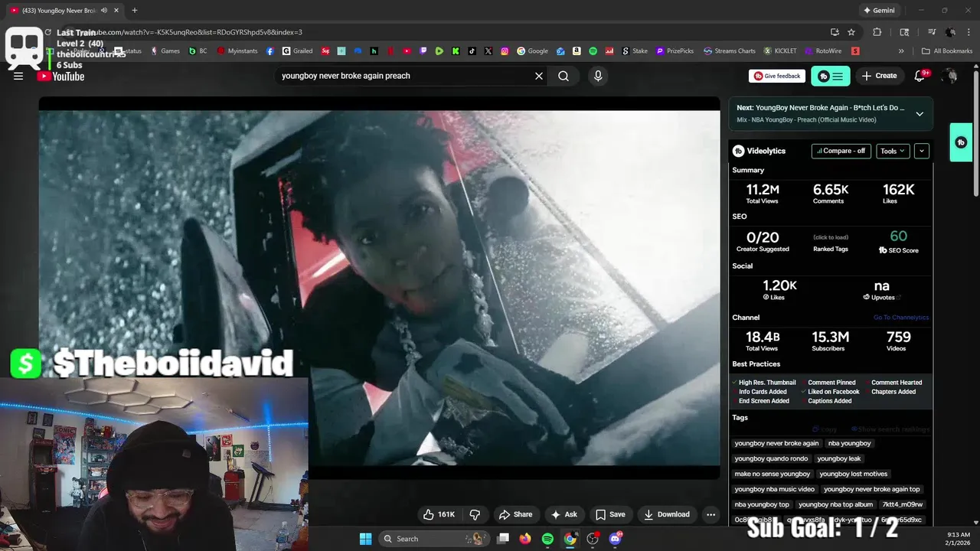Show hidden bookmarks with the double chevron

tap(901, 51)
